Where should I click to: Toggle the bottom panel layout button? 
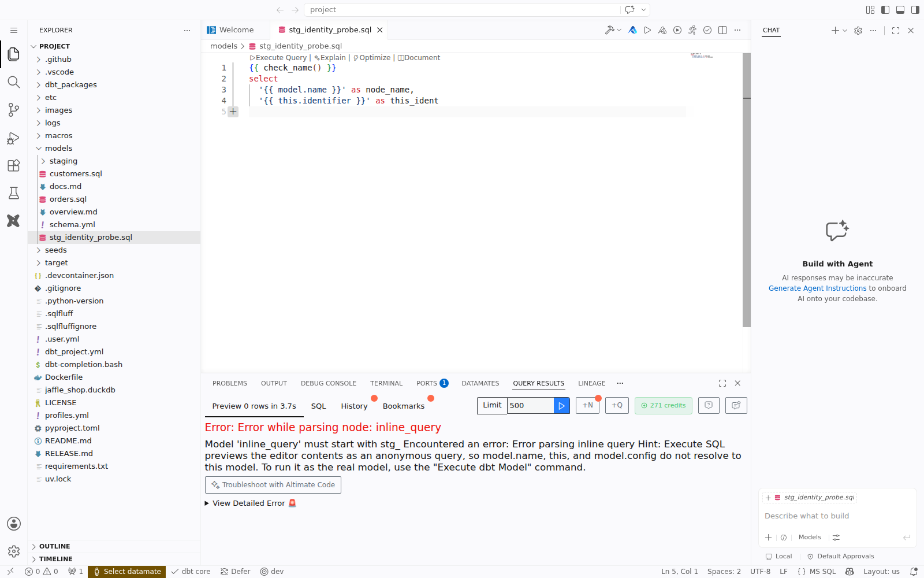click(900, 10)
